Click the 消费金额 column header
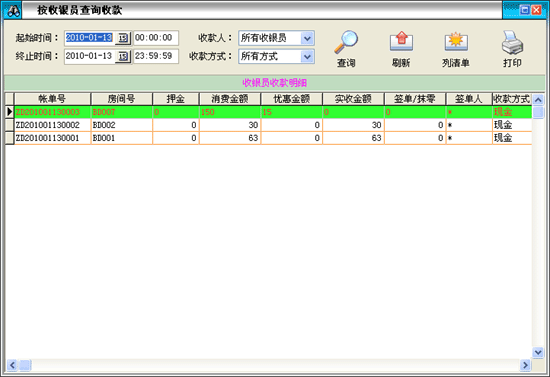 (x=230, y=99)
